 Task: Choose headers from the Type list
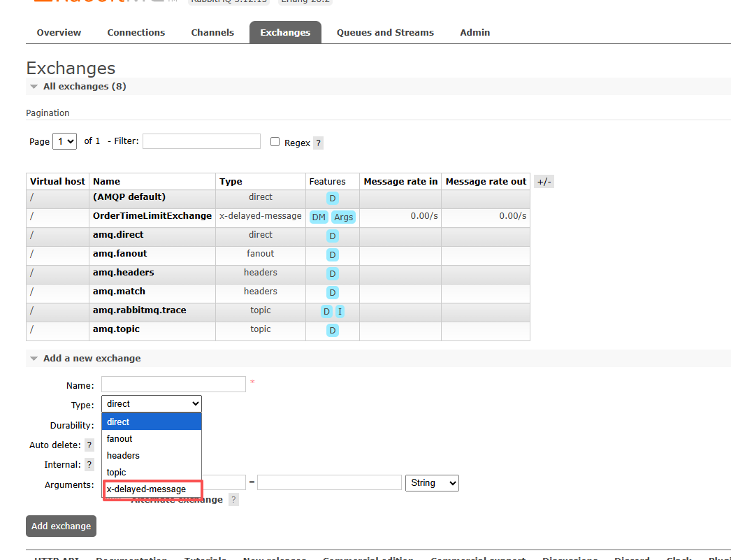[152, 456]
